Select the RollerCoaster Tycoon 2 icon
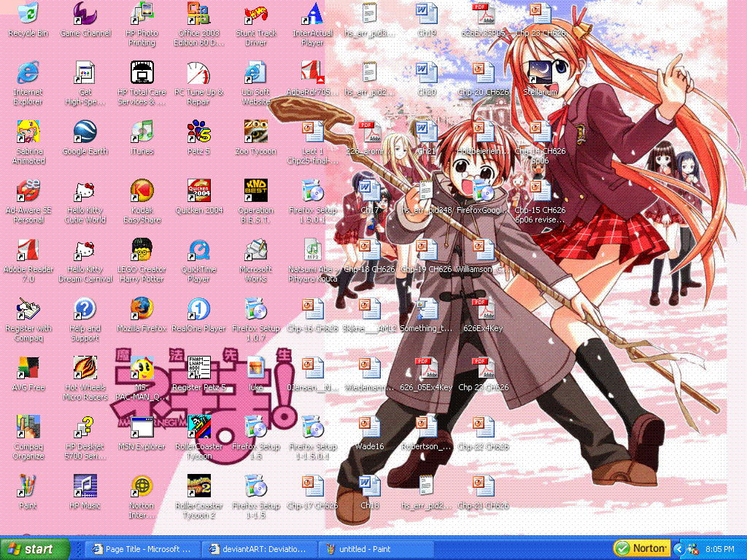 coord(198,486)
